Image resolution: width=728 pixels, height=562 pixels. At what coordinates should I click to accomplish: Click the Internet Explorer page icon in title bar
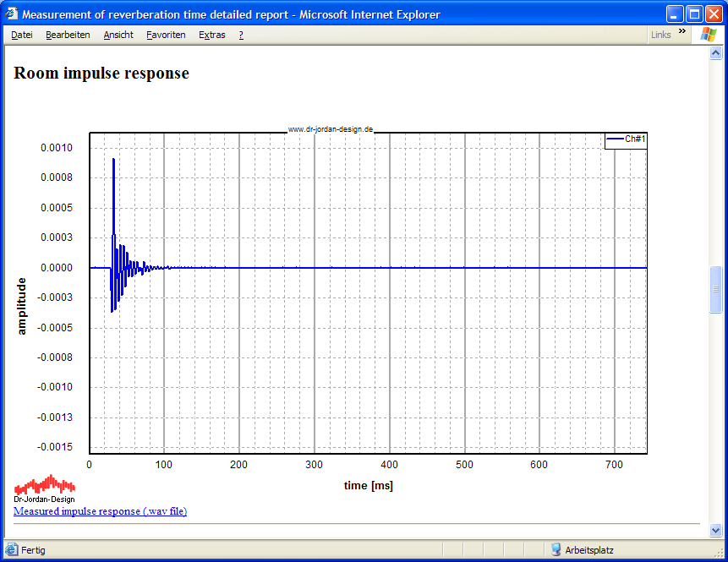click(x=12, y=14)
